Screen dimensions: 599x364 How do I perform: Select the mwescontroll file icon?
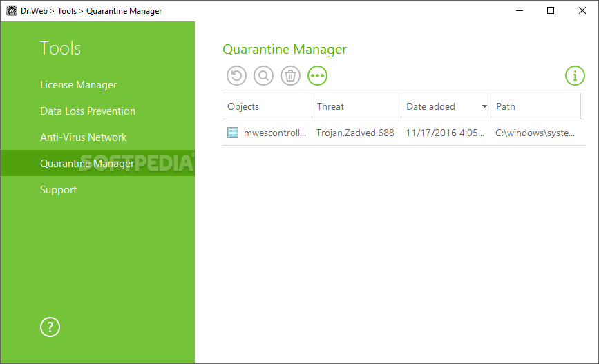pos(233,133)
